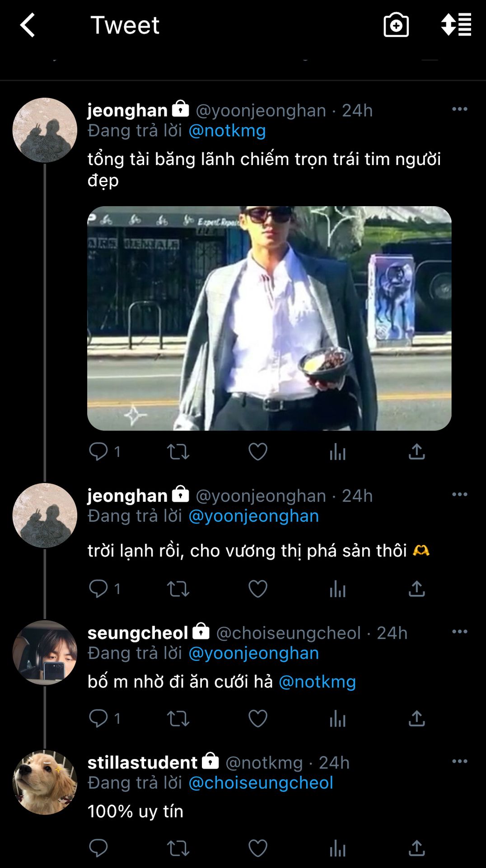Image resolution: width=486 pixels, height=868 pixels.
Task: Open @choiseungcheol link in stillastudent's reply
Action: coord(261,783)
